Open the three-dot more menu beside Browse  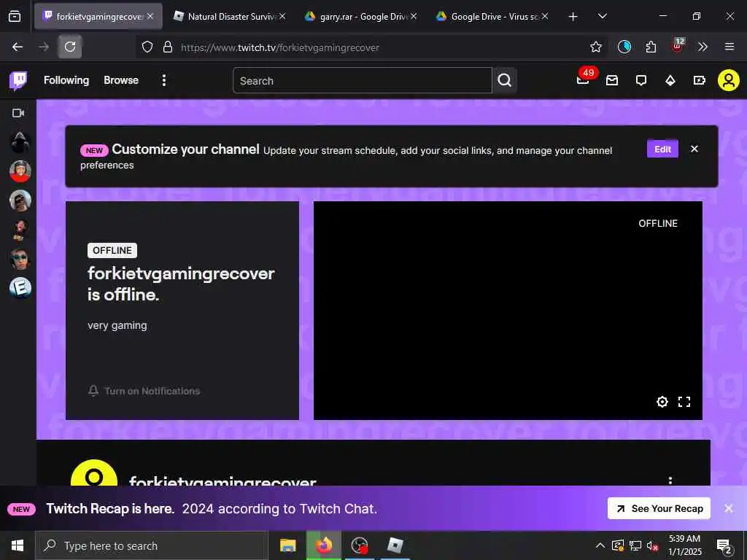(x=164, y=80)
